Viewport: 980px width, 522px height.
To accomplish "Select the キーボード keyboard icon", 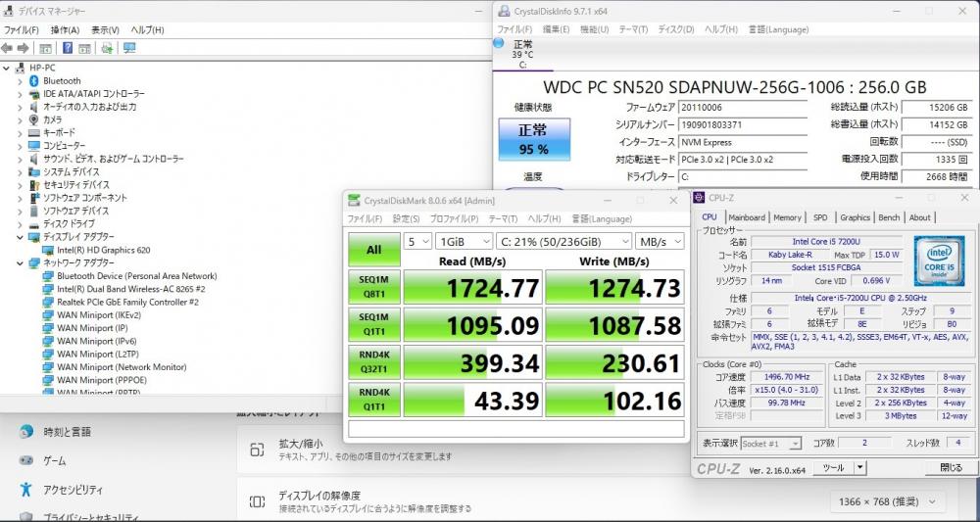I will pyautogui.click(x=34, y=132).
